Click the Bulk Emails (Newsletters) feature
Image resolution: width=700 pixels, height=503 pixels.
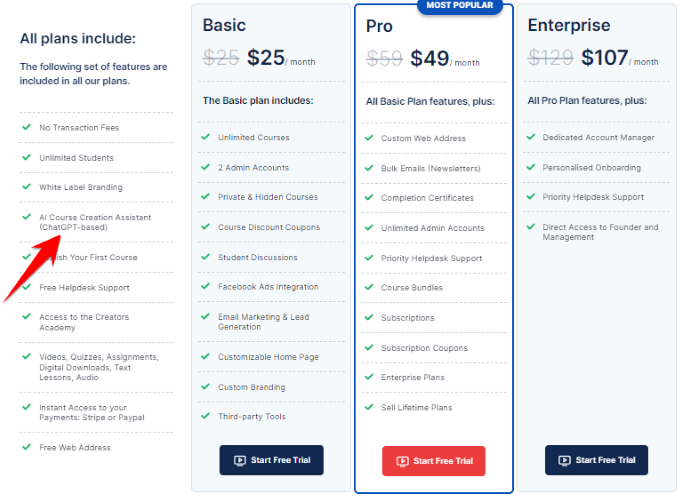(431, 168)
